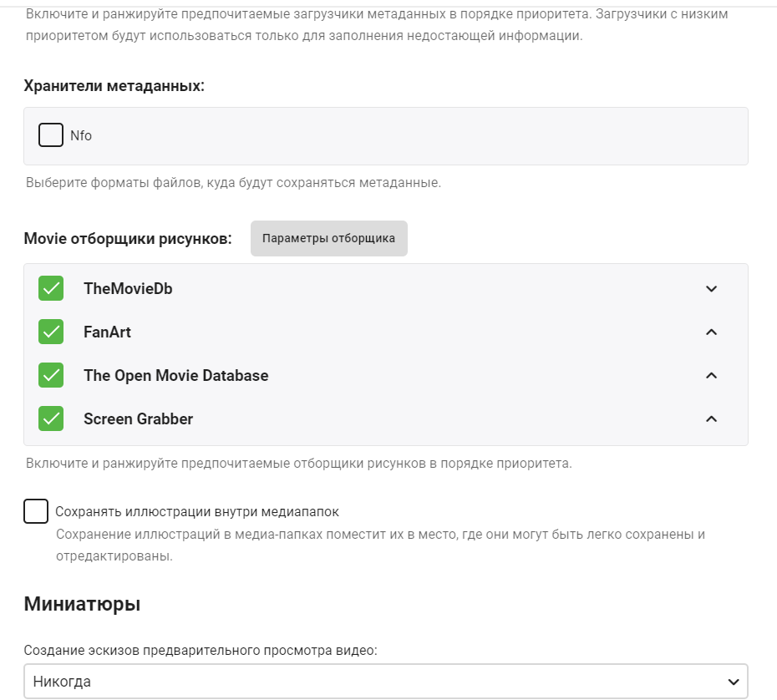Open the 'Параметры отборщика' settings button

328,239
